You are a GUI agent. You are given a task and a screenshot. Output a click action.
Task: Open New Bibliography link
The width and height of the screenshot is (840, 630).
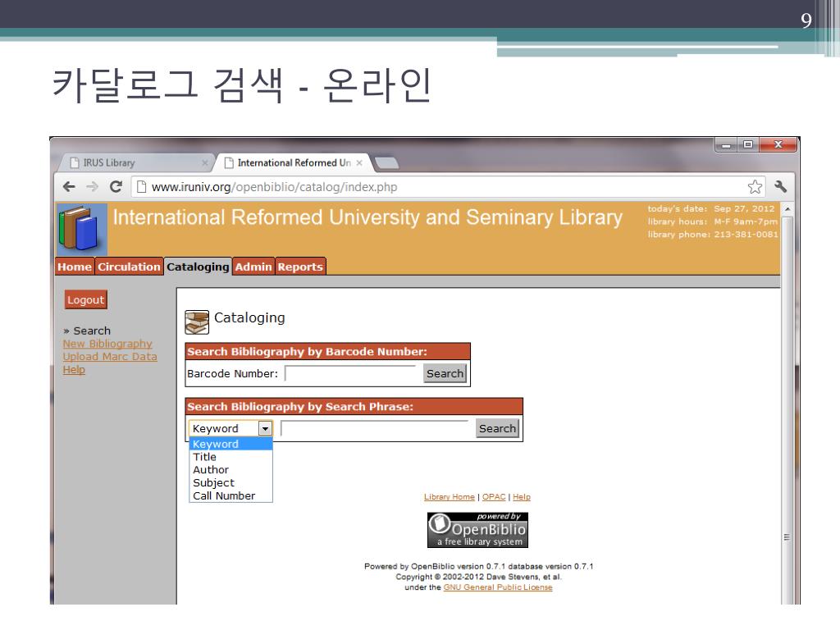[107, 344]
